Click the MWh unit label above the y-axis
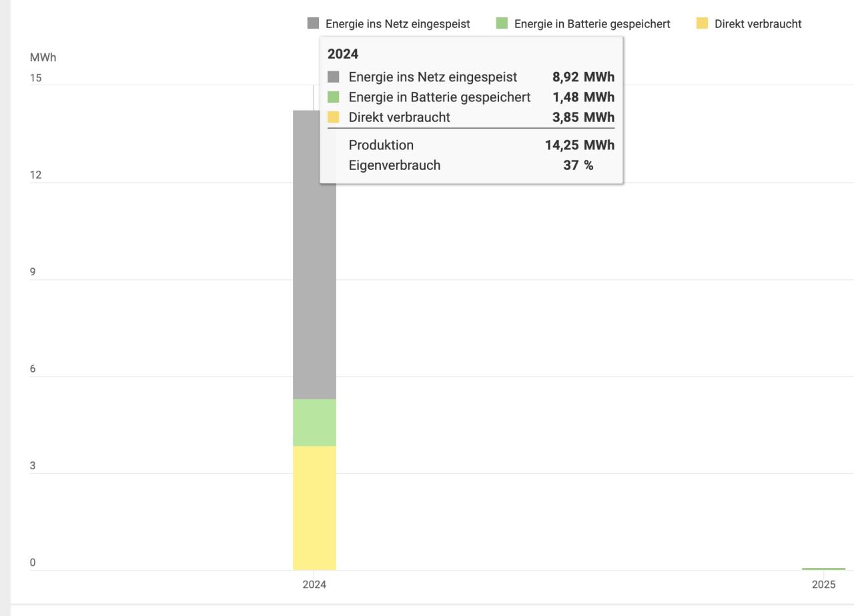Image resolution: width=854 pixels, height=616 pixels. (43, 57)
